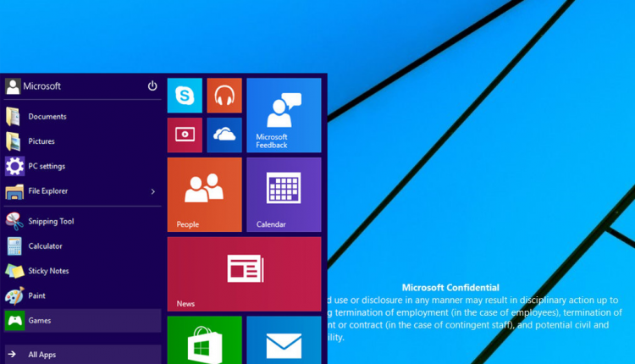The width and height of the screenshot is (635, 364).
Task: Click the Snipping Tool scissors icon
Action: pyautogui.click(x=14, y=221)
